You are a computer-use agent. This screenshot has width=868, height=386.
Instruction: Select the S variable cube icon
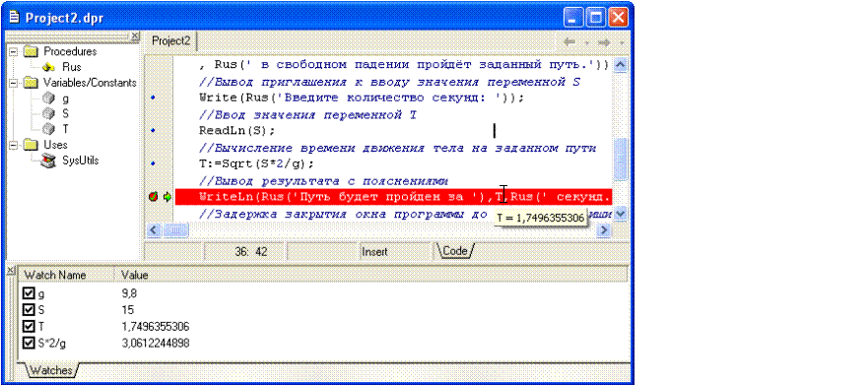(x=48, y=113)
